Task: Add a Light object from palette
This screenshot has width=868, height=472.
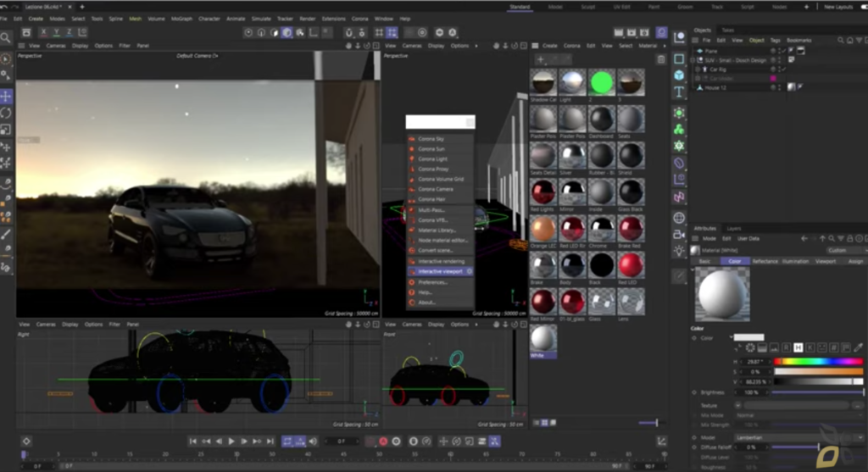Action: click(x=679, y=251)
